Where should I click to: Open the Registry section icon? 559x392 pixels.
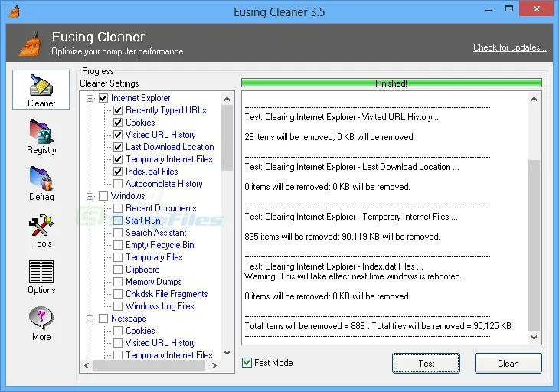41,137
